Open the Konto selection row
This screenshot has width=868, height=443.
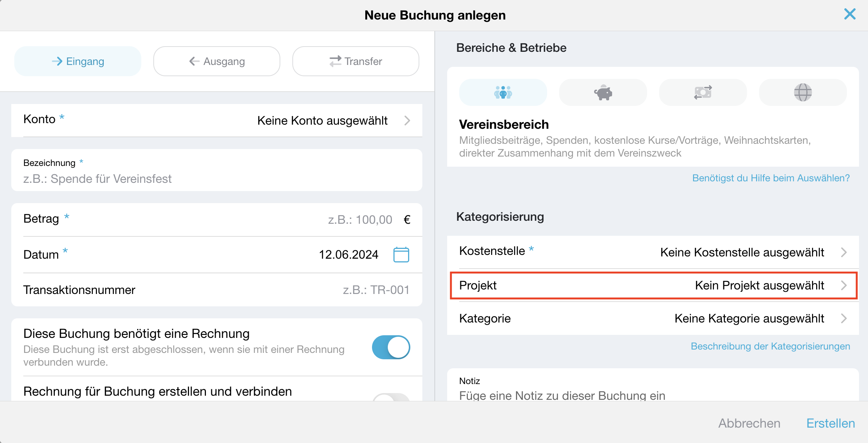tap(217, 120)
